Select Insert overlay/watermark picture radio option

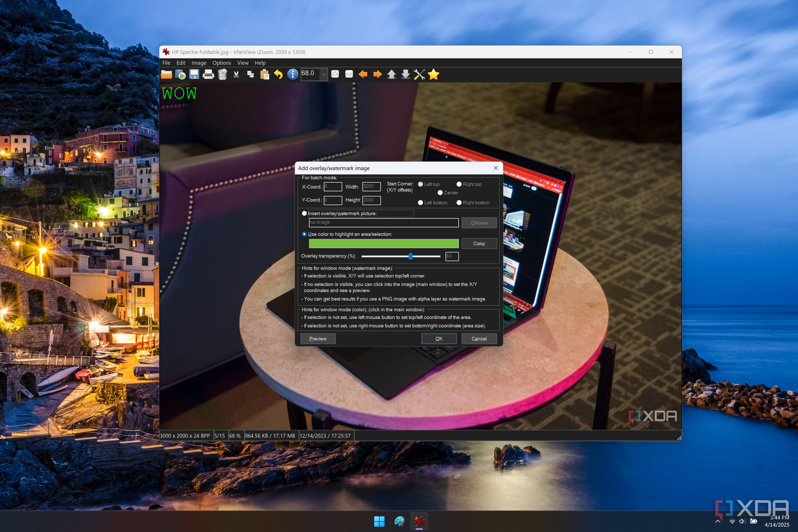click(304, 213)
